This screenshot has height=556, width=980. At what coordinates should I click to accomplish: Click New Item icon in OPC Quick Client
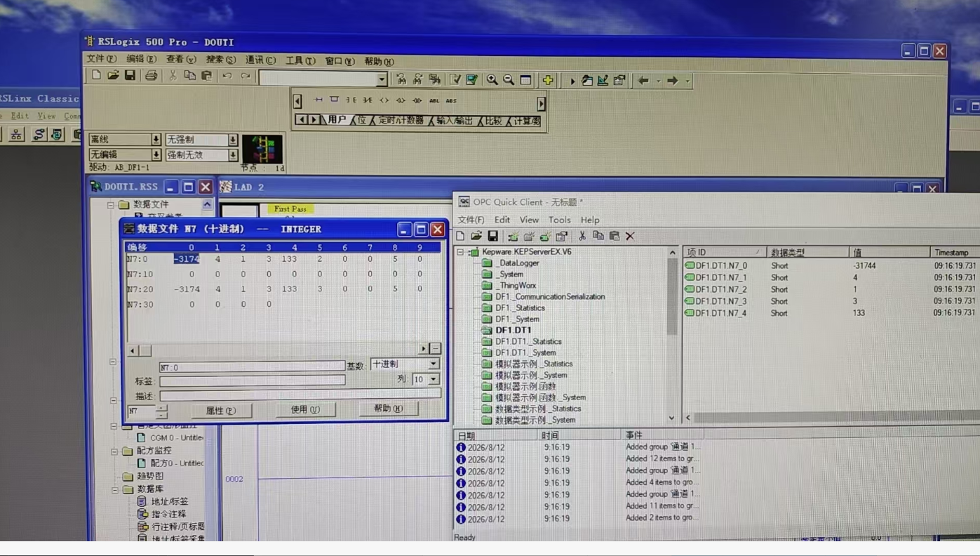click(x=545, y=237)
